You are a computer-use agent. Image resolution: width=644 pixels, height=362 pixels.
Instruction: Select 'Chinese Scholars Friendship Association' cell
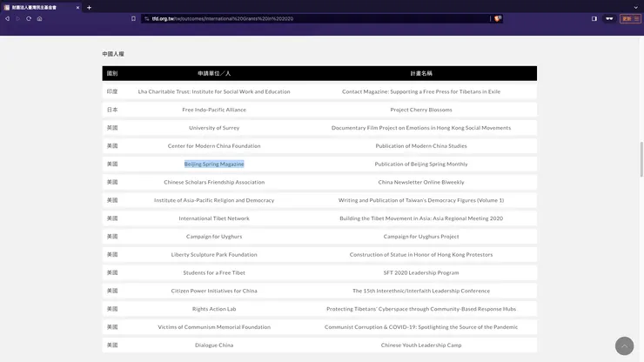click(x=214, y=182)
